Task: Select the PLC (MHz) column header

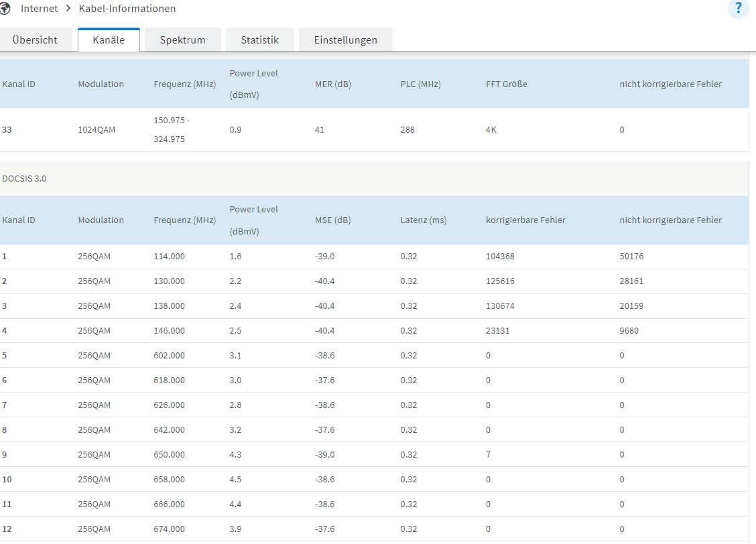Action: 420,84
